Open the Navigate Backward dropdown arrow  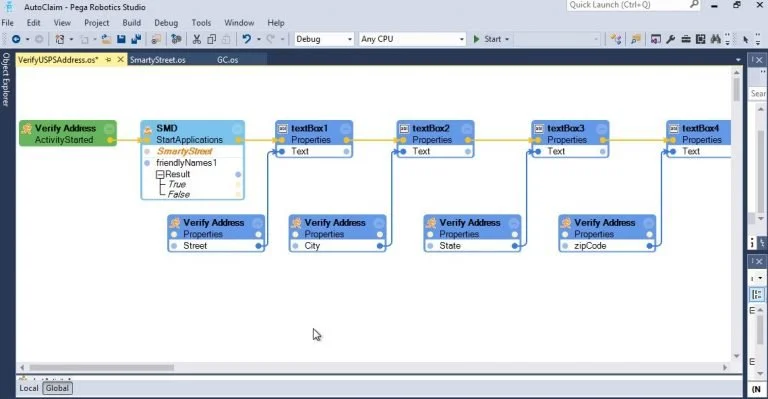coord(27,39)
